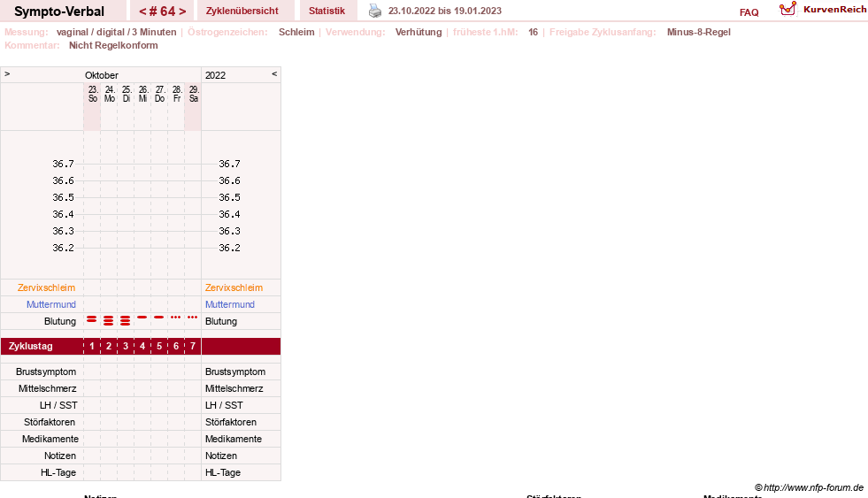Click the date column 29. Sa

click(x=193, y=94)
